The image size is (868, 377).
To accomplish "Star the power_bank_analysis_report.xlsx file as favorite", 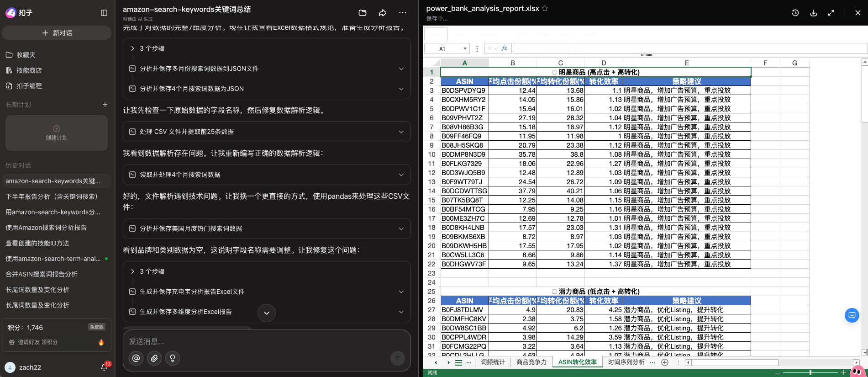I will (x=545, y=8).
